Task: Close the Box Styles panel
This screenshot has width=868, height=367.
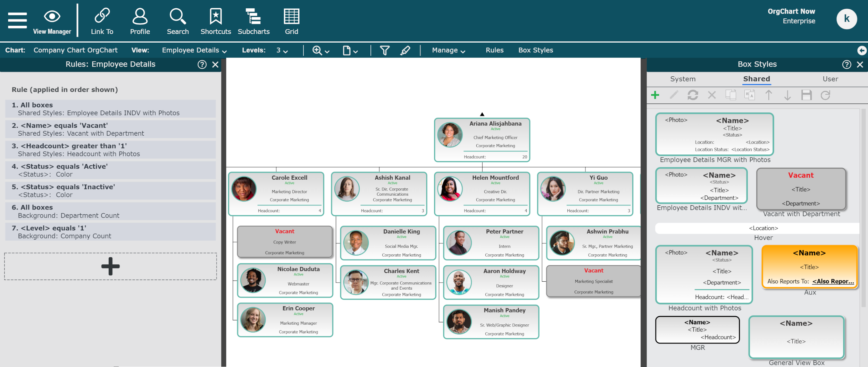Action: pos(860,65)
